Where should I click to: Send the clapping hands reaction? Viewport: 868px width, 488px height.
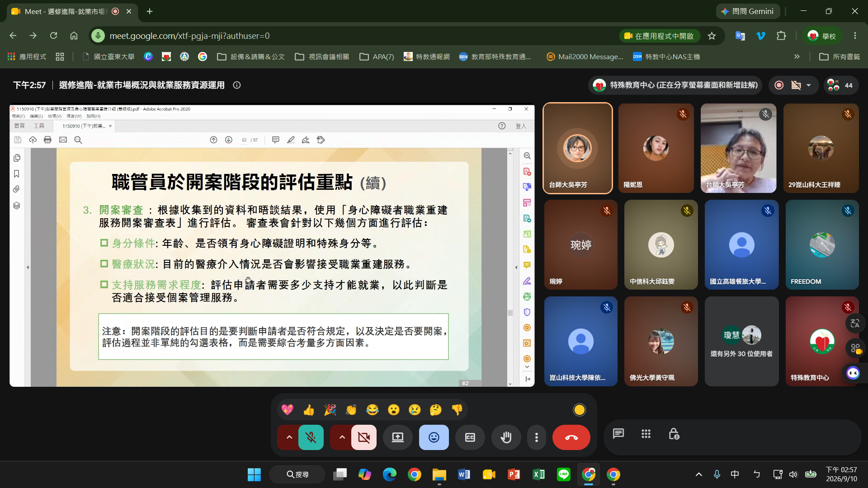351,410
